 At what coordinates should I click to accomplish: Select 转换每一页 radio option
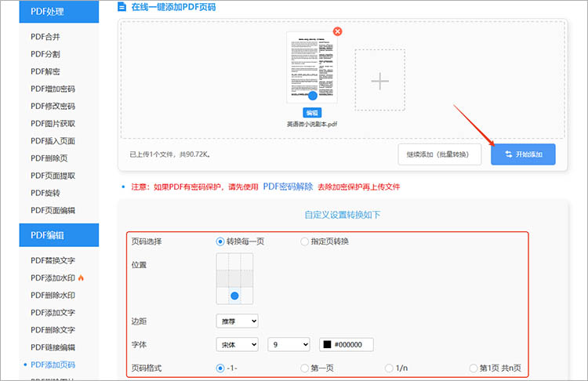click(x=220, y=241)
